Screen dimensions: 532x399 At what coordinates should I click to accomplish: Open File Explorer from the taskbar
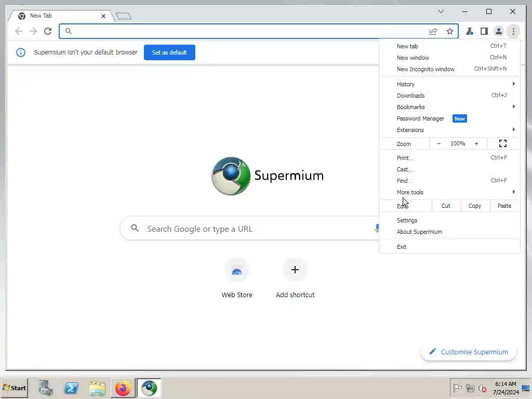tap(97, 388)
